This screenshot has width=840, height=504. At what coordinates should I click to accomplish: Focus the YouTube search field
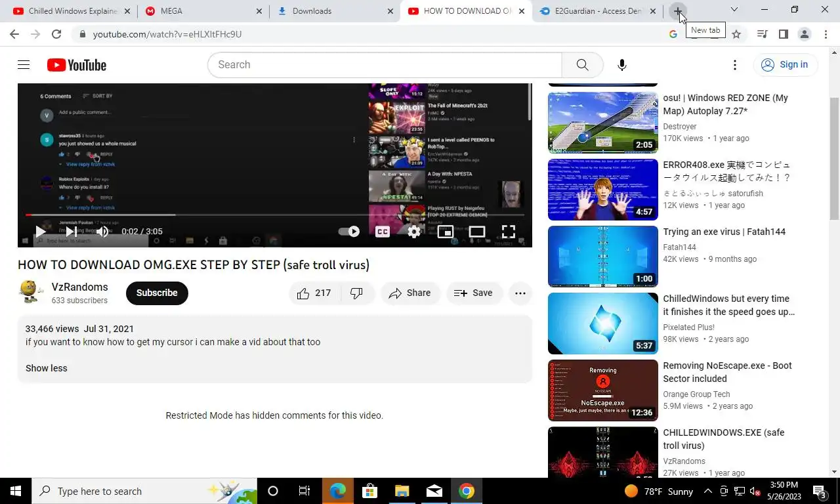pos(385,65)
